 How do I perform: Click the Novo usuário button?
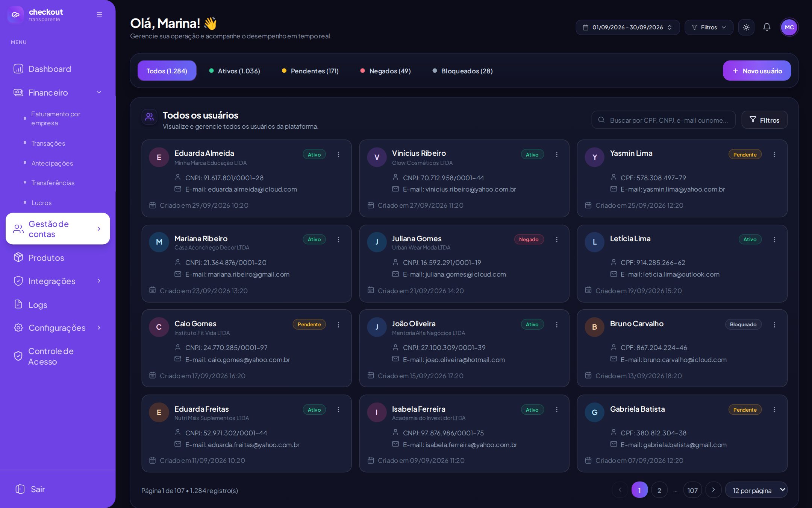pos(756,71)
